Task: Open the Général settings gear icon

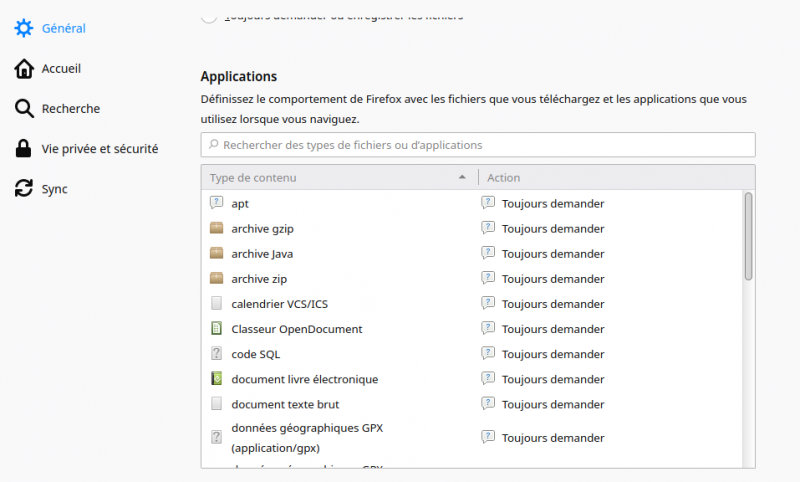Action: [x=23, y=28]
